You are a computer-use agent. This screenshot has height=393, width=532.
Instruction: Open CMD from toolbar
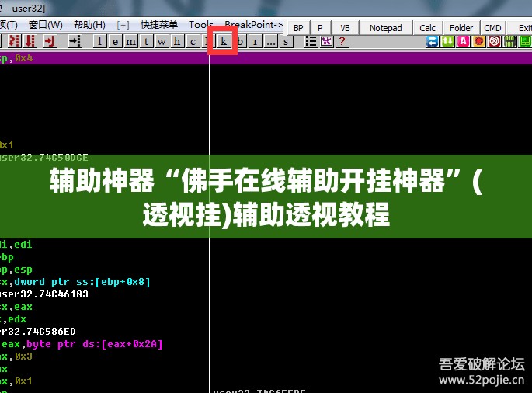[x=492, y=28]
